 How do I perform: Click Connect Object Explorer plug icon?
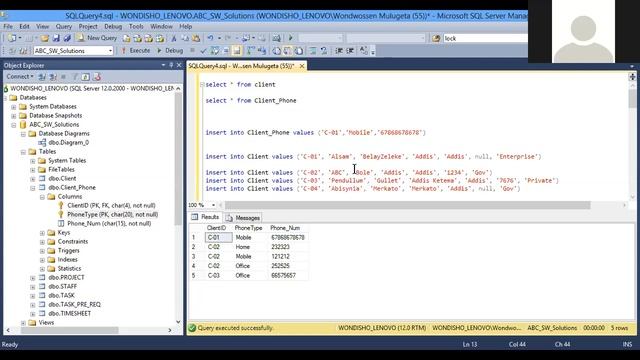tap(42, 76)
